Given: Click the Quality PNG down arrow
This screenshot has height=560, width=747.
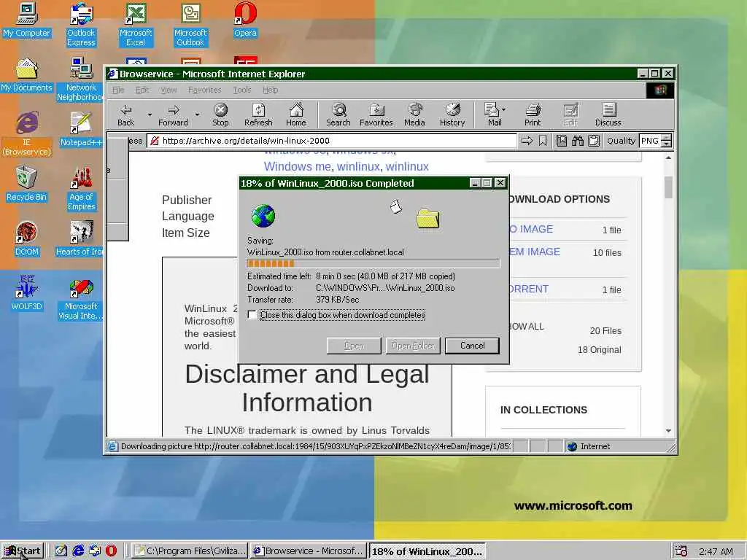Looking at the screenshot, I should (x=667, y=144).
